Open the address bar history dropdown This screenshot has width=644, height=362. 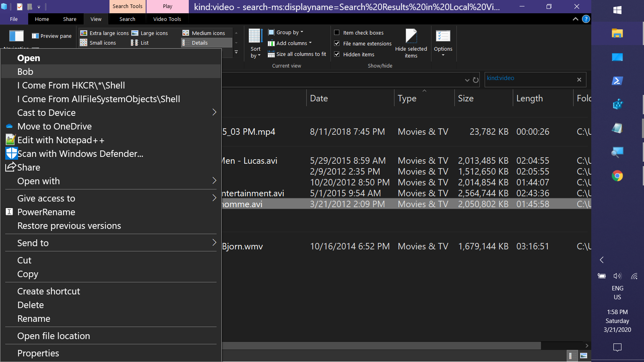(467, 80)
